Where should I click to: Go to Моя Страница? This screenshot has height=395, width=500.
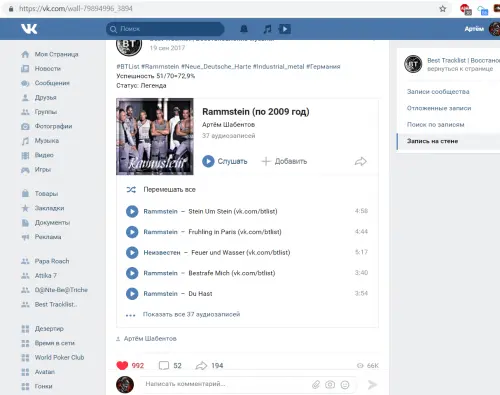click(x=50, y=54)
